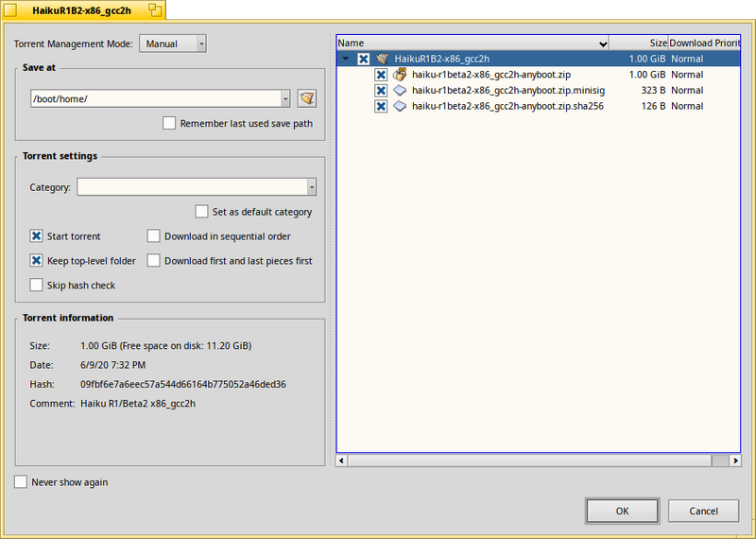Click the Name column sort arrow
756x539 pixels.
point(603,43)
